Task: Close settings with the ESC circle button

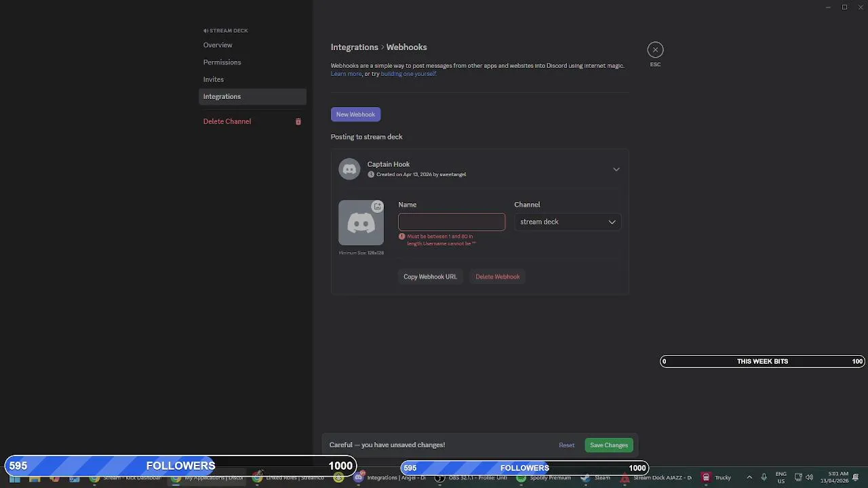Action: pyautogui.click(x=655, y=49)
